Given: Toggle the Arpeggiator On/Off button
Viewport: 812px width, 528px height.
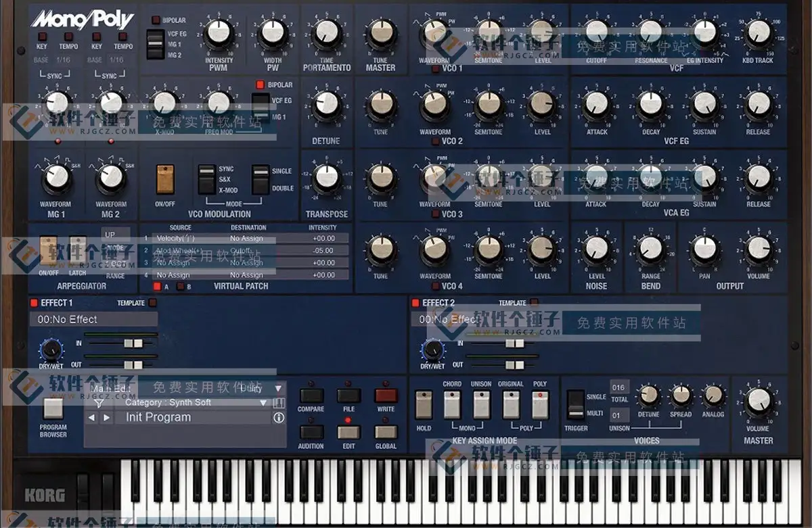Looking at the screenshot, I should [x=49, y=251].
